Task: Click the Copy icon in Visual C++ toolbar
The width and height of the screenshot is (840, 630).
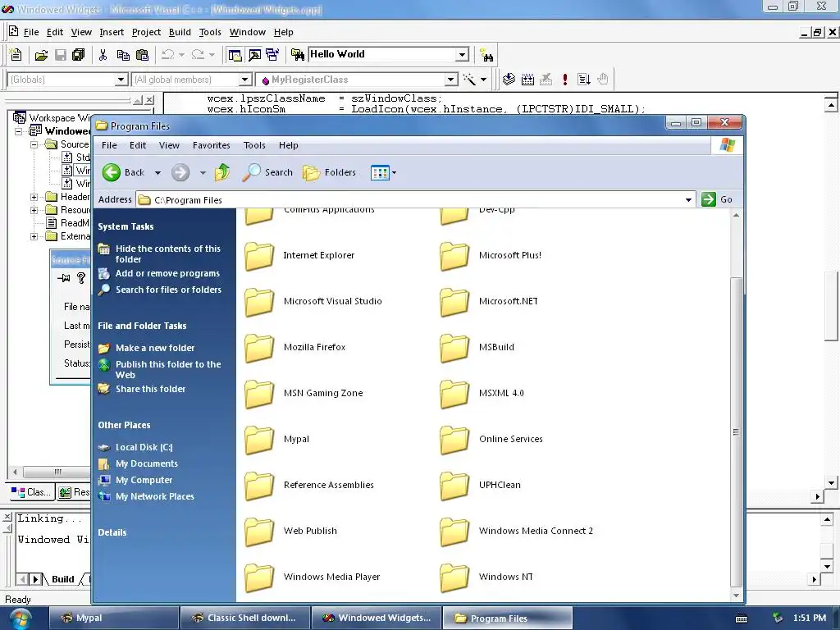Action: coord(123,55)
